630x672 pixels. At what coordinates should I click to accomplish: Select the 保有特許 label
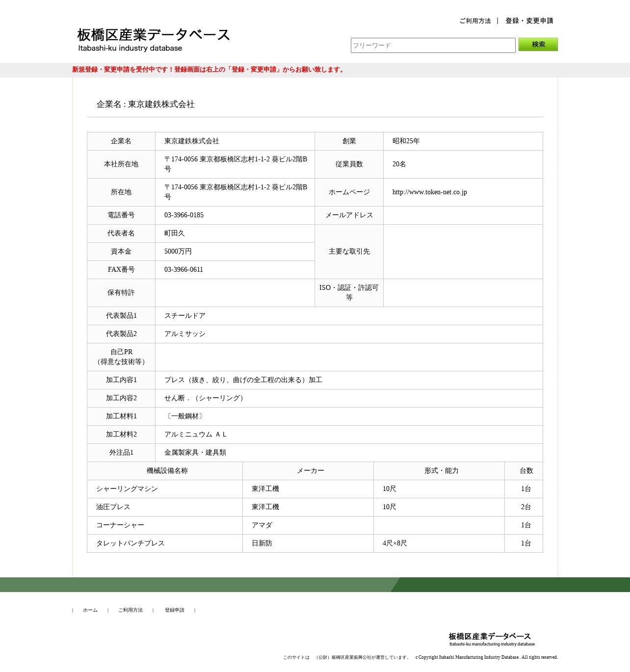(121, 293)
